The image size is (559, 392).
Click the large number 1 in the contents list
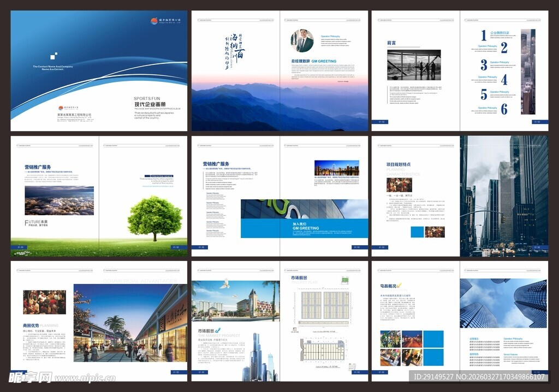[x=483, y=36]
